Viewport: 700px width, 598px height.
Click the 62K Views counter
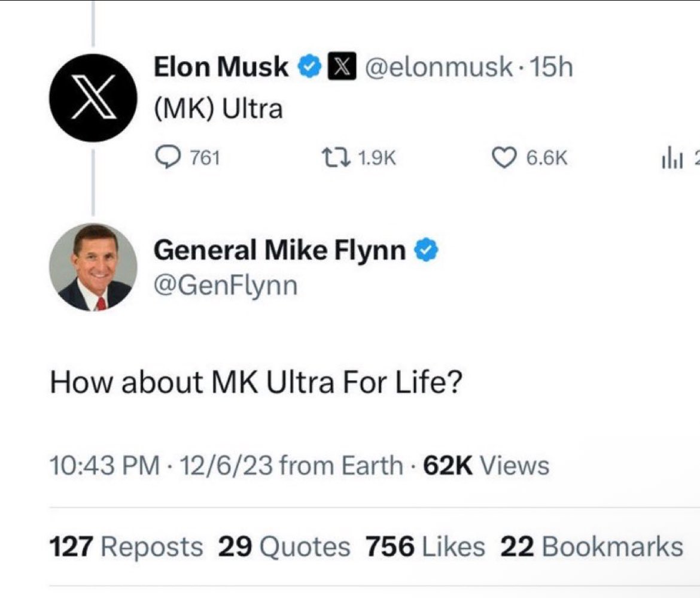pyautogui.click(x=486, y=465)
